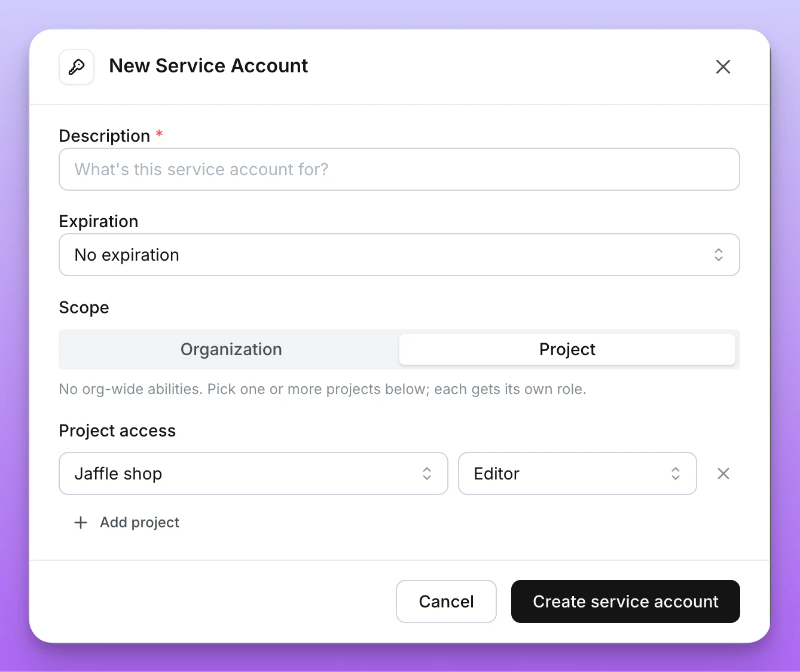Click the Add project link

pos(127,523)
